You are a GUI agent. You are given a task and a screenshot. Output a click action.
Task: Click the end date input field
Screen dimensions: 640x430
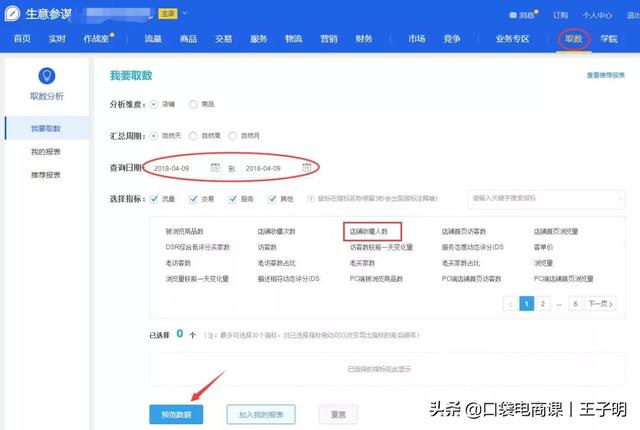[278, 168]
